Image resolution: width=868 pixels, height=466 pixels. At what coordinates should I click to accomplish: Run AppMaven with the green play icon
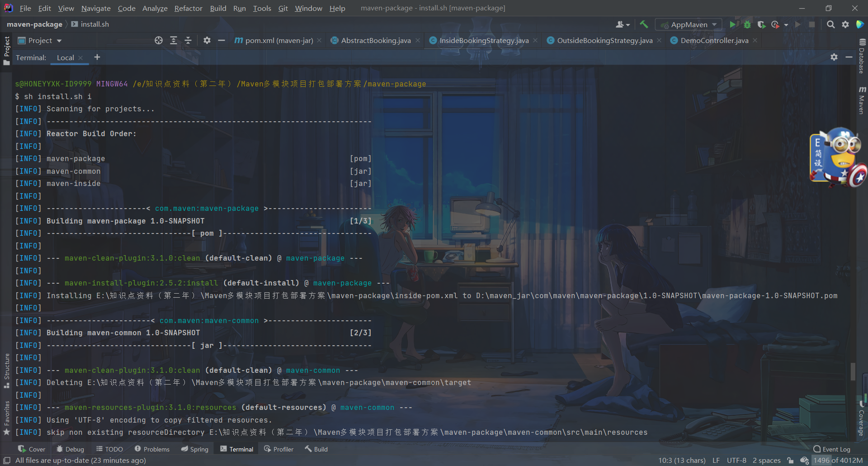(x=732, y=24)
